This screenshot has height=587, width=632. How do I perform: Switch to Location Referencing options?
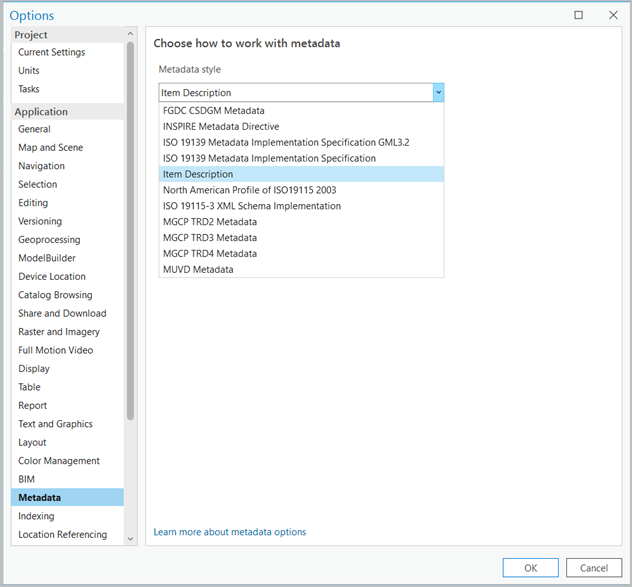(62, 535)
